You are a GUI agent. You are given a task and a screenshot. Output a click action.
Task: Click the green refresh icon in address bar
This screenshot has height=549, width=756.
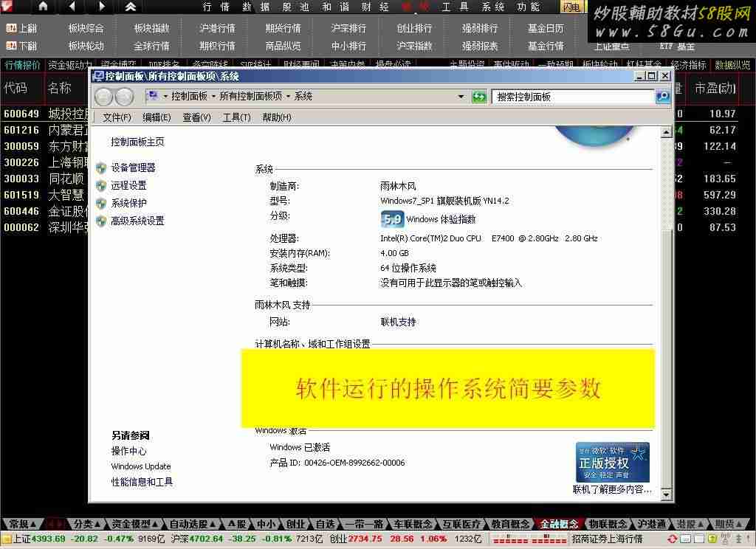pos(478,97)
